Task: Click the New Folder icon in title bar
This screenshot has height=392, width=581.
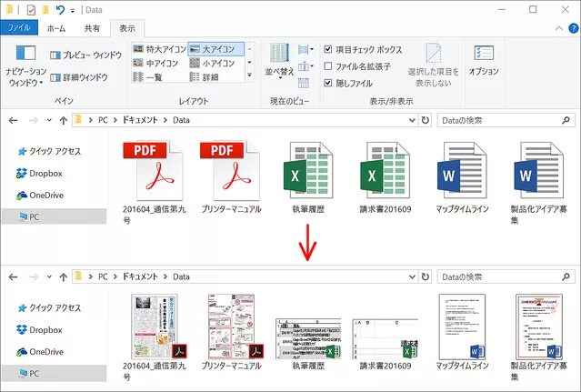Action: (45, 10)
